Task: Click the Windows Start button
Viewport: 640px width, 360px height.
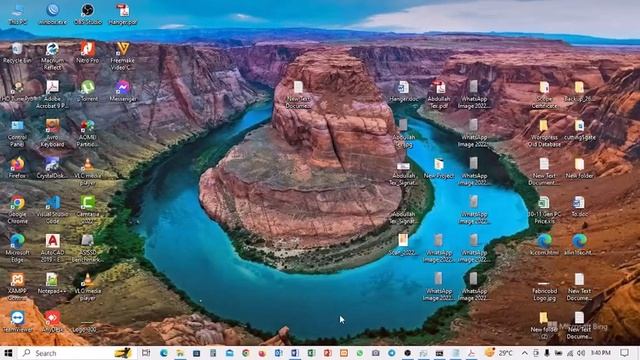Action: (8, 353)
